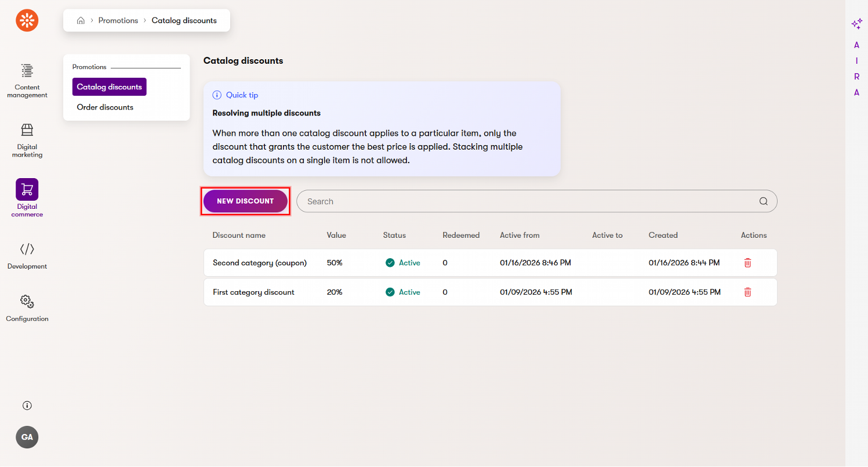Screen dimensions: 868x467
Task: Open the Development section
Action: tap(27, 256)
